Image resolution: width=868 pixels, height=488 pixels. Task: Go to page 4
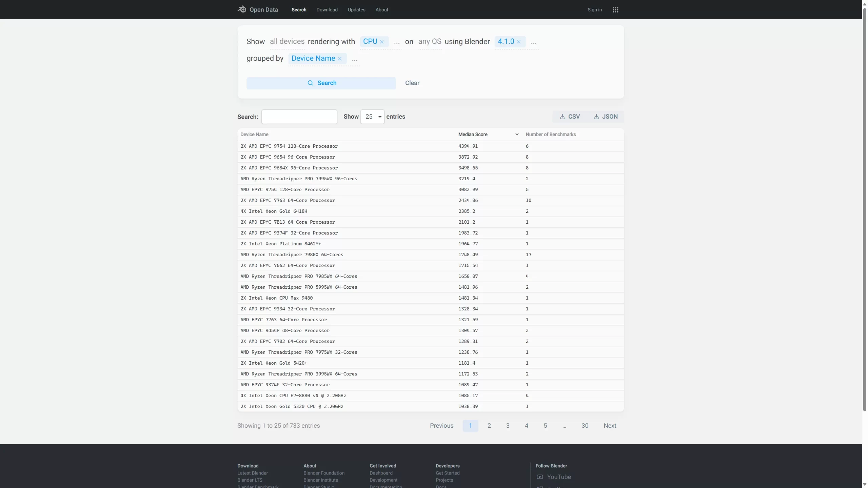pos(526,426)
